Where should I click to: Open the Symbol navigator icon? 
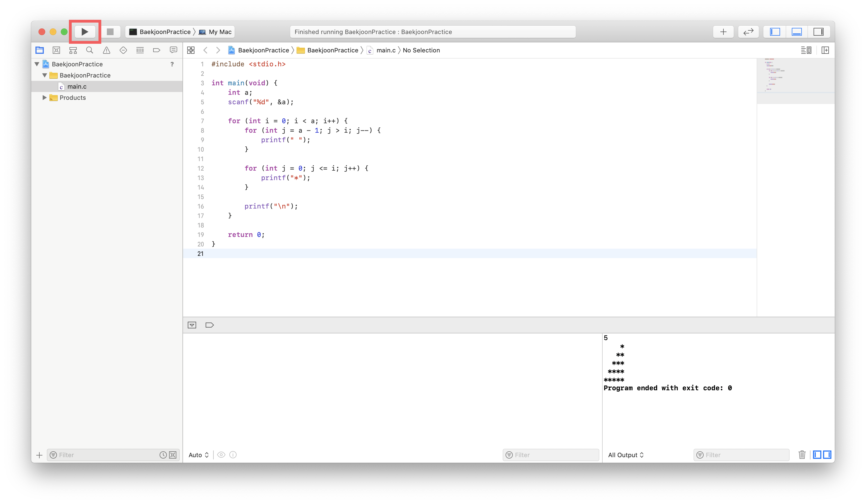tap(73, 50)
